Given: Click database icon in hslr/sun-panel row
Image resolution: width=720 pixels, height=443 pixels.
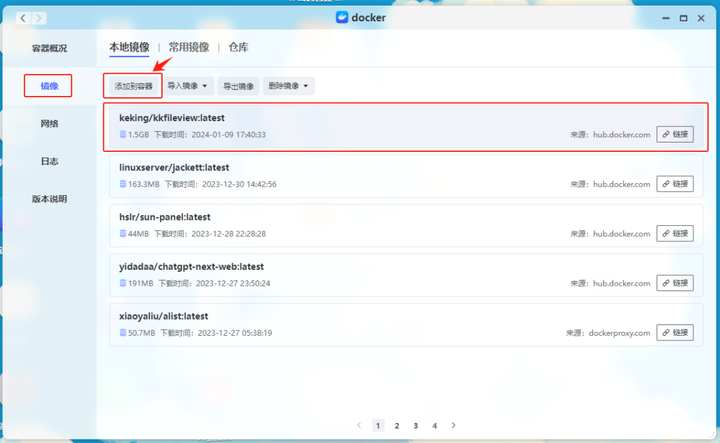Looking at the screenshot, I should click(x=123, y=234).
